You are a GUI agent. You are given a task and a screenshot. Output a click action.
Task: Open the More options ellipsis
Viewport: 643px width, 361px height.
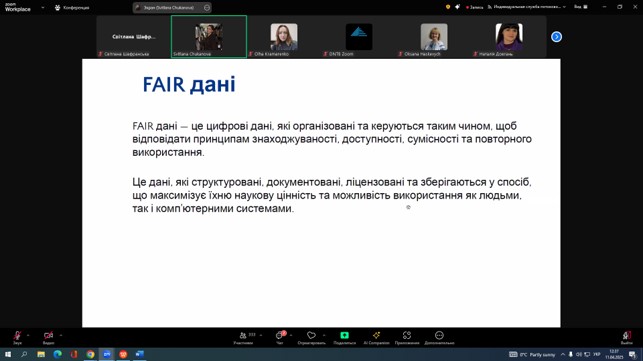(439, 337)
